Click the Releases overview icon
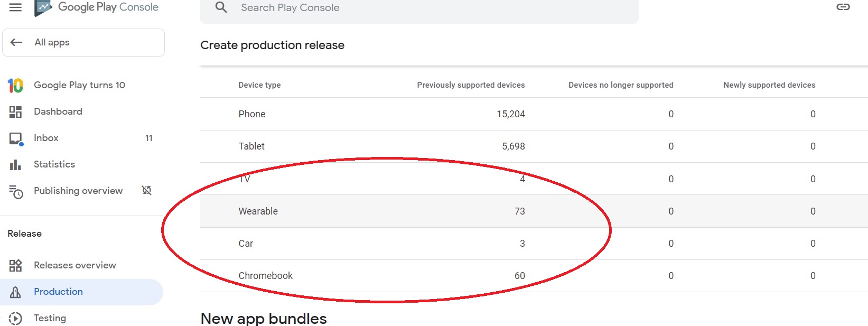This screenshot has height=326, width=868. click(x=15, y=265)
